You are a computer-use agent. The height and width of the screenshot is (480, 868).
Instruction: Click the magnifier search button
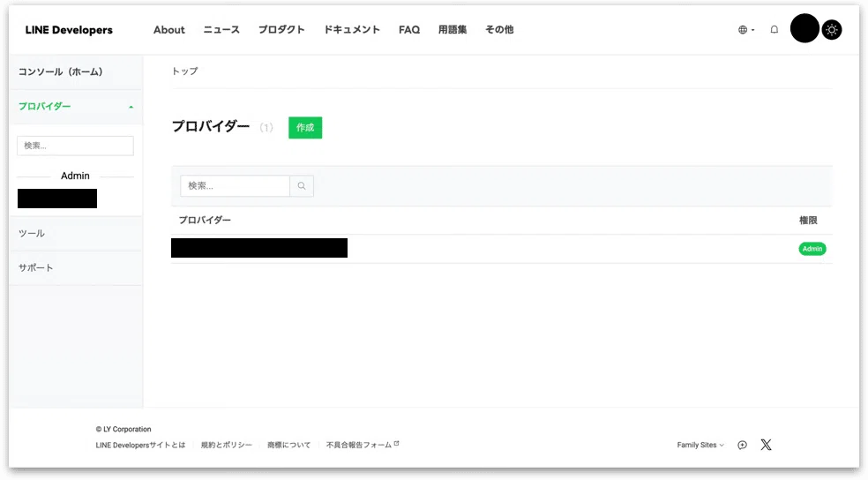pyautogui.click(x=302, y=186)
